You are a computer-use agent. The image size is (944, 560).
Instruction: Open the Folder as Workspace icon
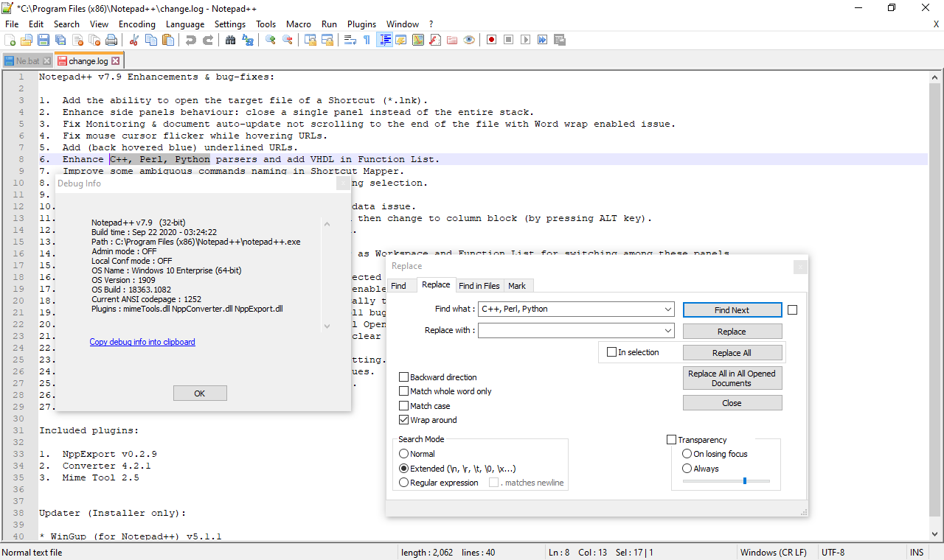(x=452, y=40)
